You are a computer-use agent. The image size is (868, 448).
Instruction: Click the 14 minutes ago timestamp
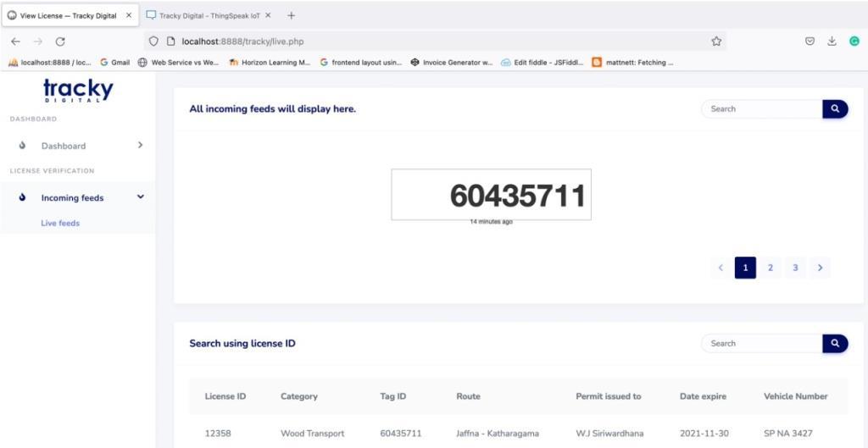point(491,222)
